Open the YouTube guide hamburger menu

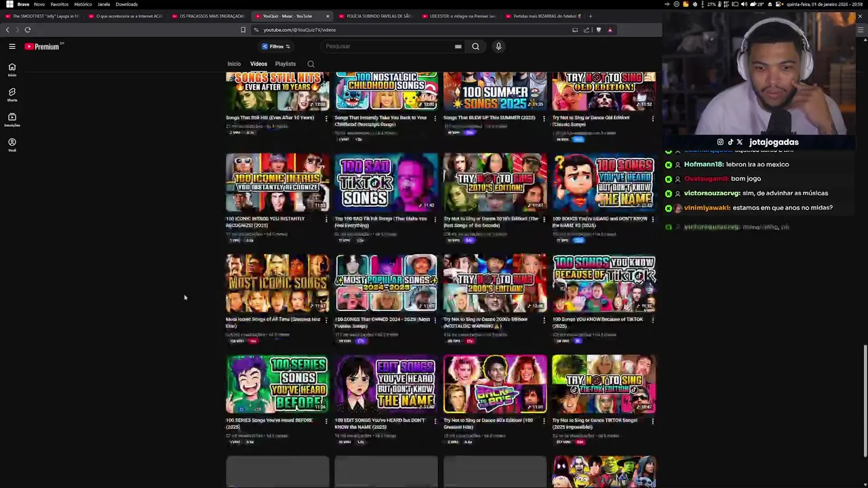pos(12,46)
